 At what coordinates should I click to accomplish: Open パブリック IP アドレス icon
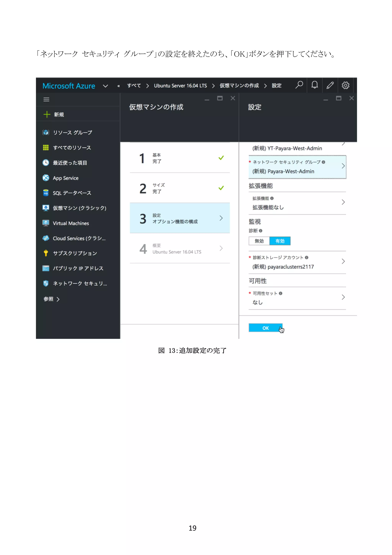tap(46, 268)
